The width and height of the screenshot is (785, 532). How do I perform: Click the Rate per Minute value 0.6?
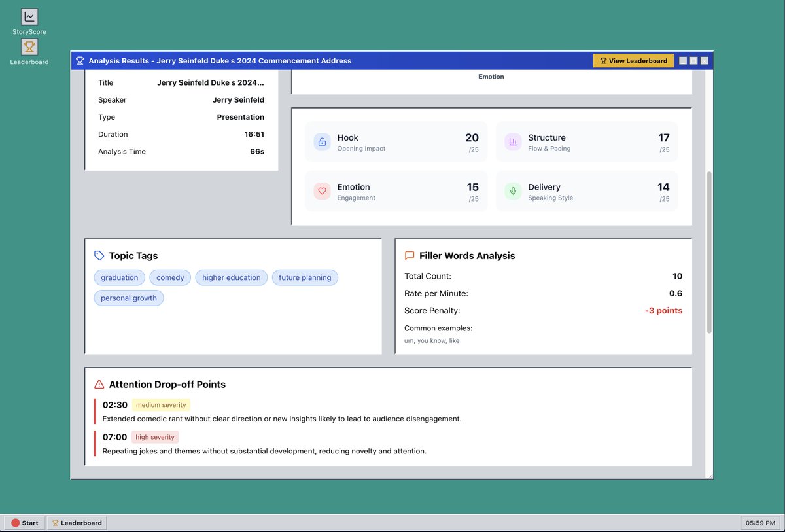coord(676,293)
